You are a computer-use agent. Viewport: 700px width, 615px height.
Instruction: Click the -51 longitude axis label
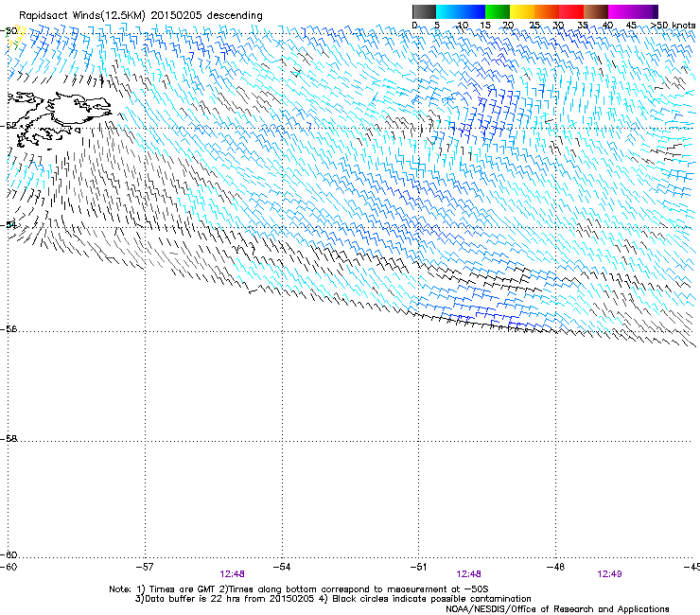[418, 567]
